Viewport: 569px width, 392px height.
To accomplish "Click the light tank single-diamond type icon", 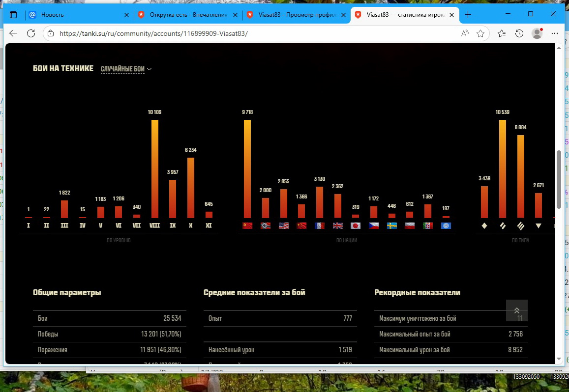I will 484,226.
